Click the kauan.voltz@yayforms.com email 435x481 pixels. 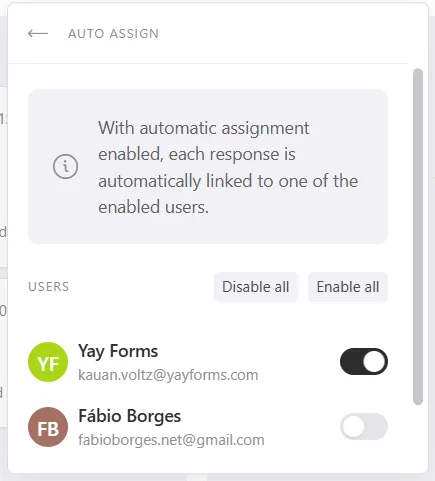(x=168, y=375)
